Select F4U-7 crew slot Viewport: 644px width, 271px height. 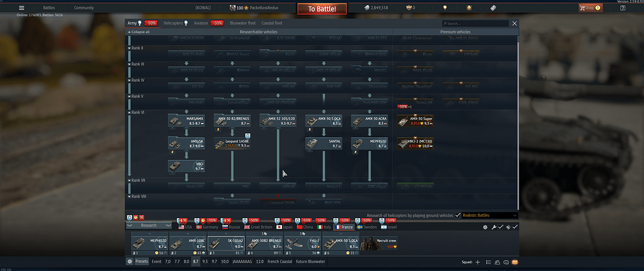303,243
